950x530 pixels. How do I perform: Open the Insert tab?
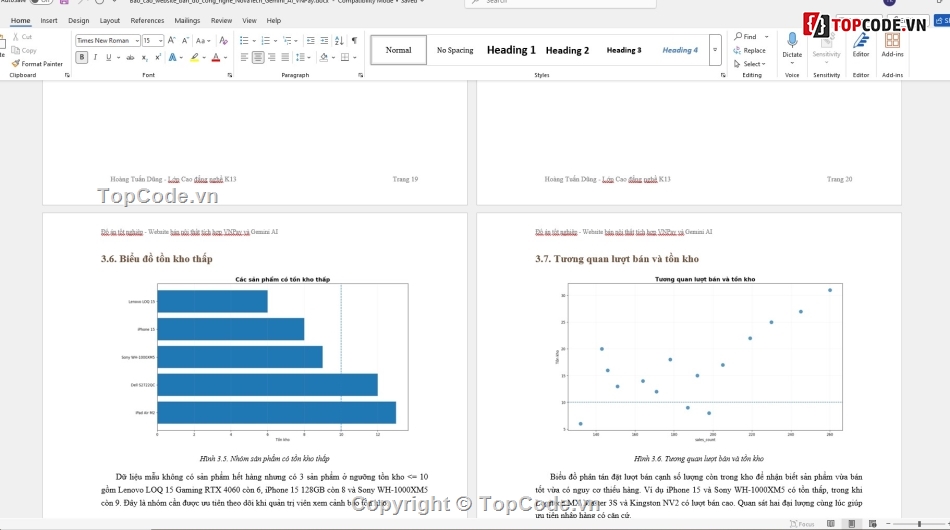49,21
